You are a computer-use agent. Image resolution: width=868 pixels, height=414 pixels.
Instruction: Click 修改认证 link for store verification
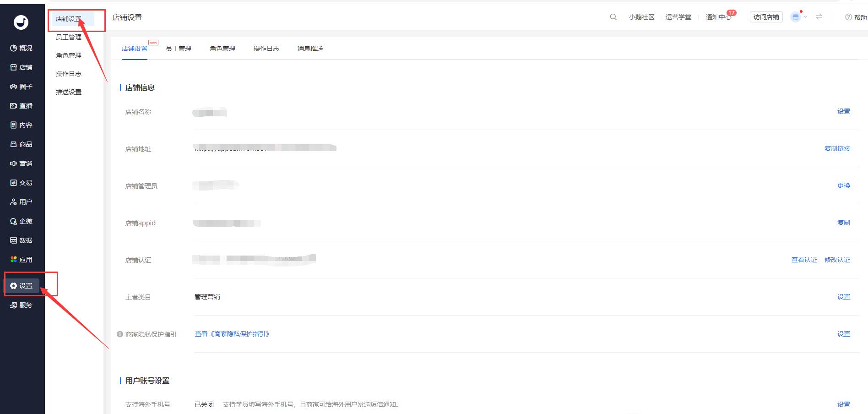(x=837, y=260)
